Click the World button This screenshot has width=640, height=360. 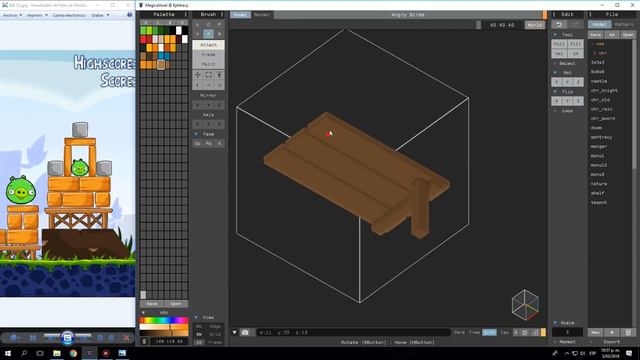click(535, 25)
